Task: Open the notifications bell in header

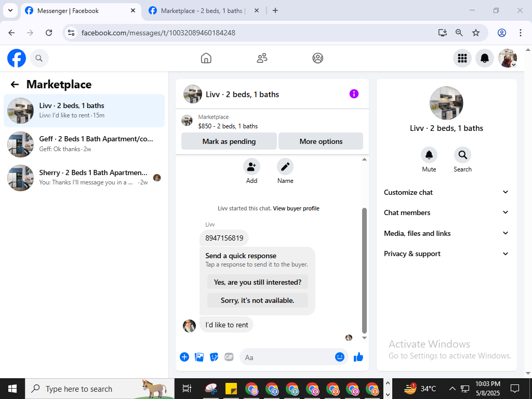Action: click(x=485, y=58)
